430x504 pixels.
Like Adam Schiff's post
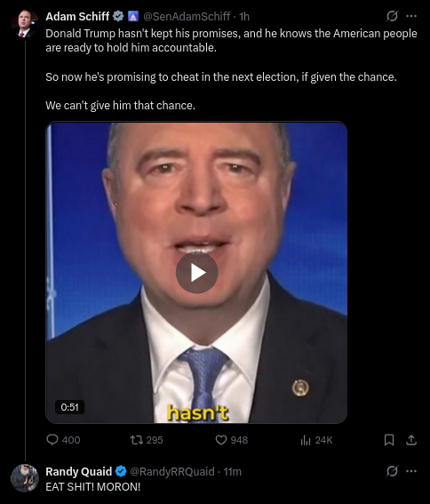(231, 440)
